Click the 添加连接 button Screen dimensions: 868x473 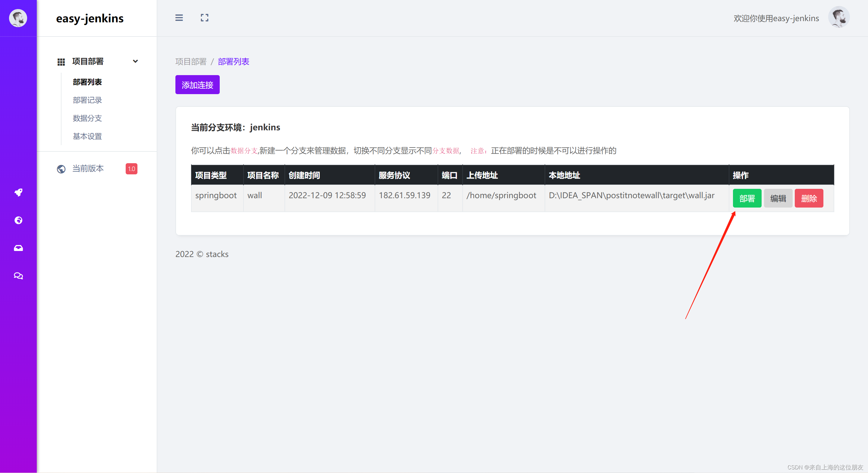pyautogui.click(x=197, y=85)
